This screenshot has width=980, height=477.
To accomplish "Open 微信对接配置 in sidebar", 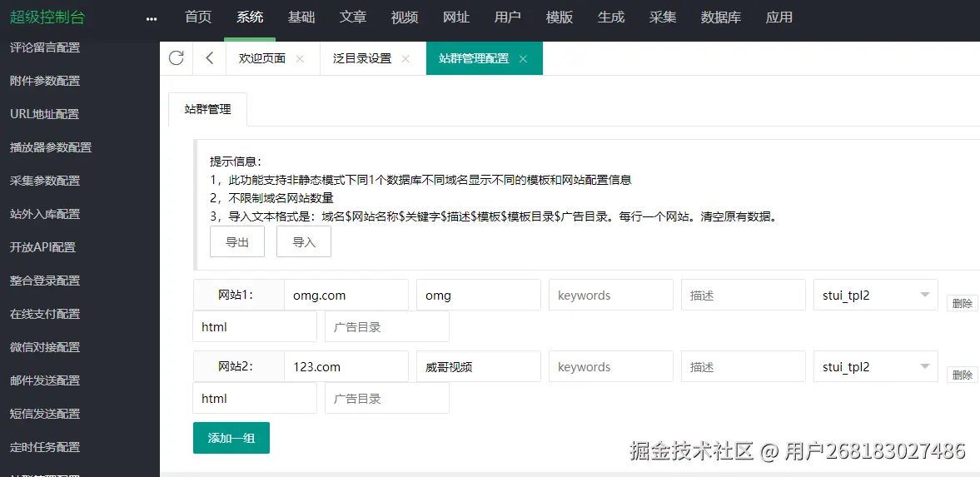I will [45, 347].
